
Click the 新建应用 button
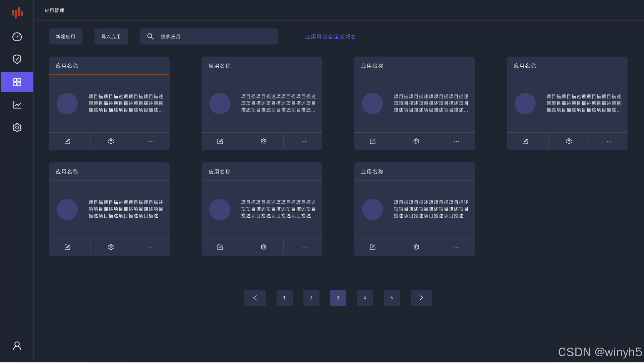65,37
